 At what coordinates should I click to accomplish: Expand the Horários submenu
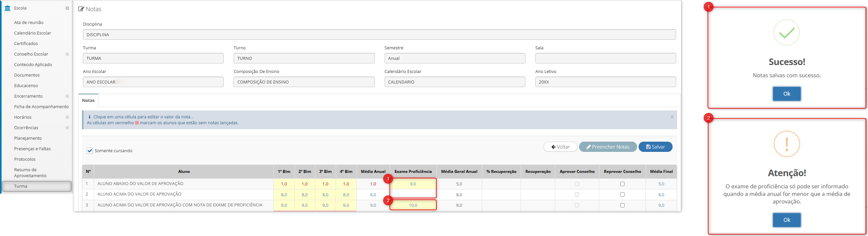[67, 117]
